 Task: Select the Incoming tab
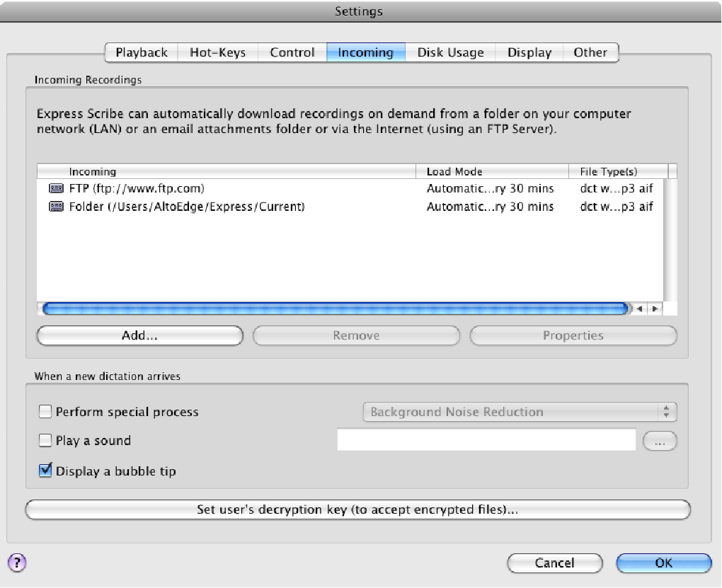(x=366, y=52)
